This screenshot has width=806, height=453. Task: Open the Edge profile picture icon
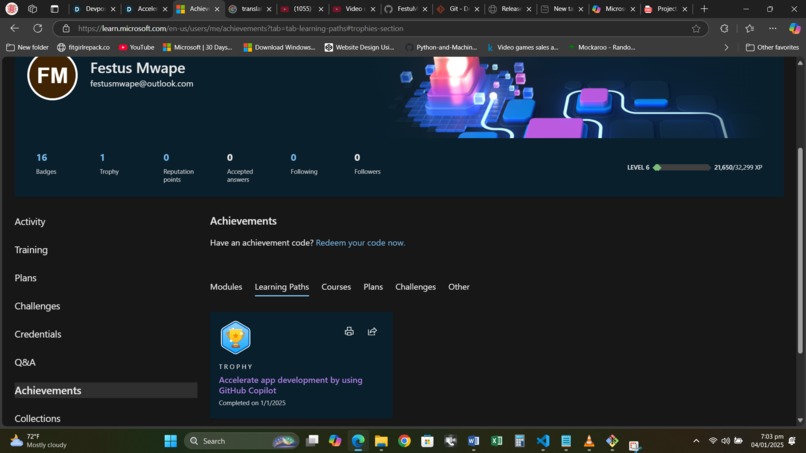point(11,9)
